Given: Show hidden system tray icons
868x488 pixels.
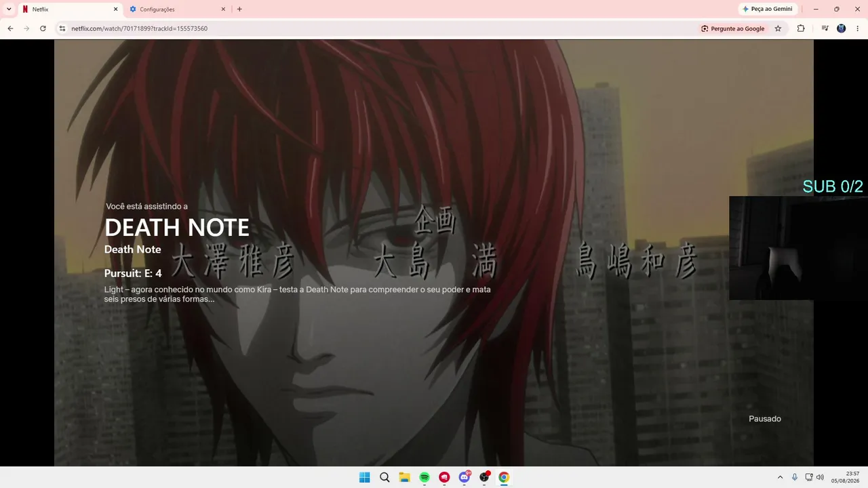Looking at the screenshot, I should click(780, 477).
